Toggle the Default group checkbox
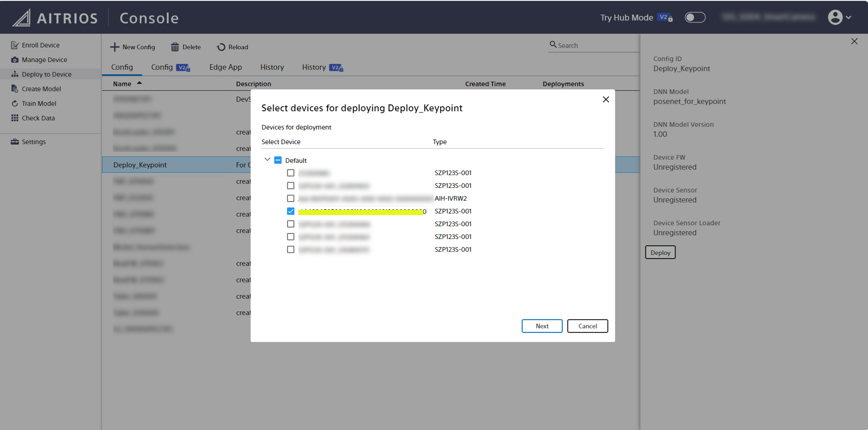This screenshot has width=868, height=430. click(x=278, y=160)
